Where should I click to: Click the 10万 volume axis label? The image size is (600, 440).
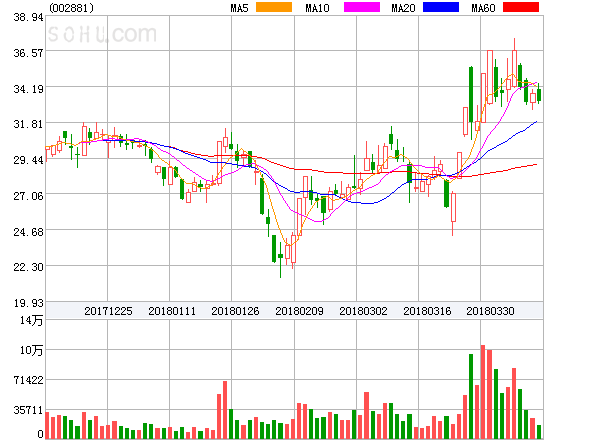31,350
